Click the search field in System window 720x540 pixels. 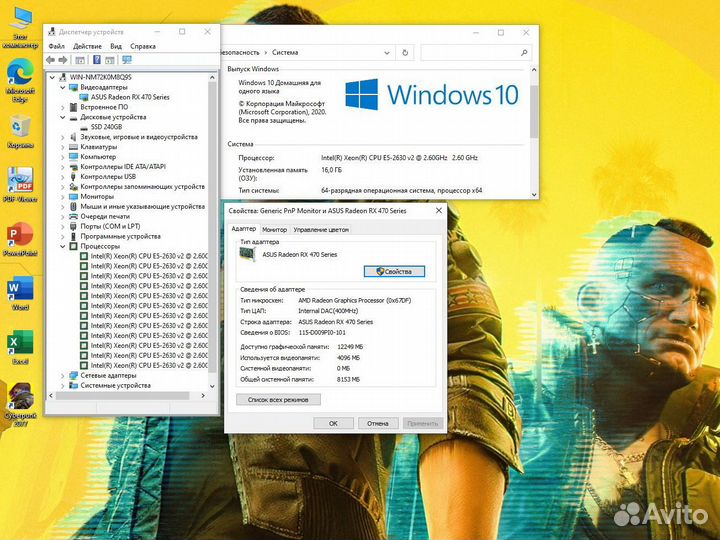tap(476, 53)
